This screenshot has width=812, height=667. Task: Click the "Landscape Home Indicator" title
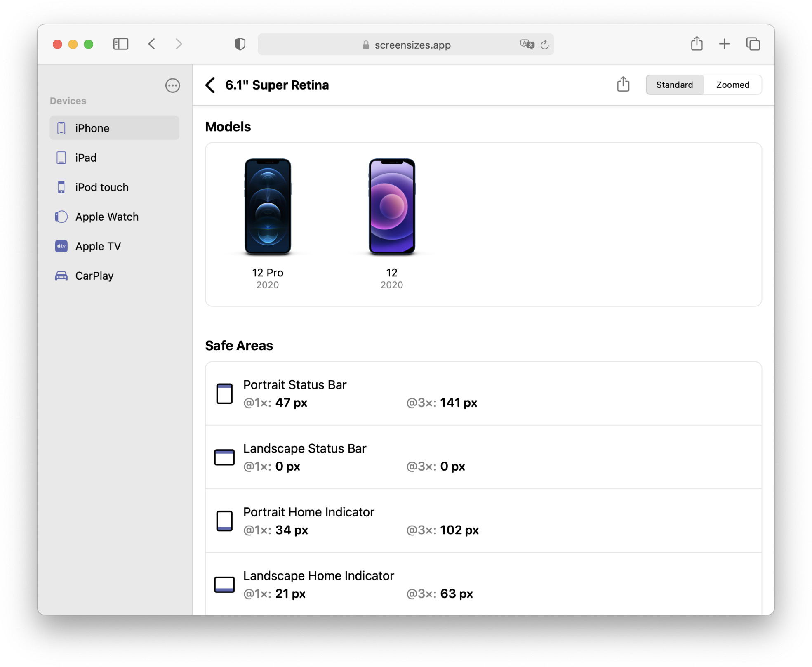click(x=319, y=576)
